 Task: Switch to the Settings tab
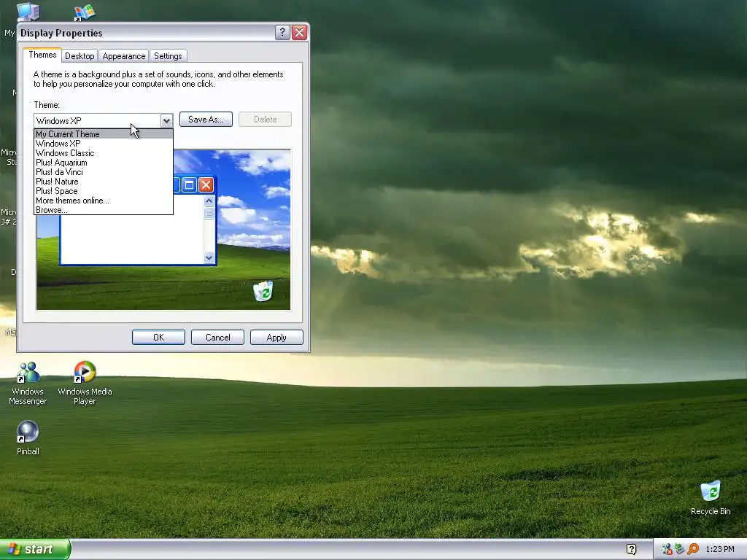coord(168,55)
